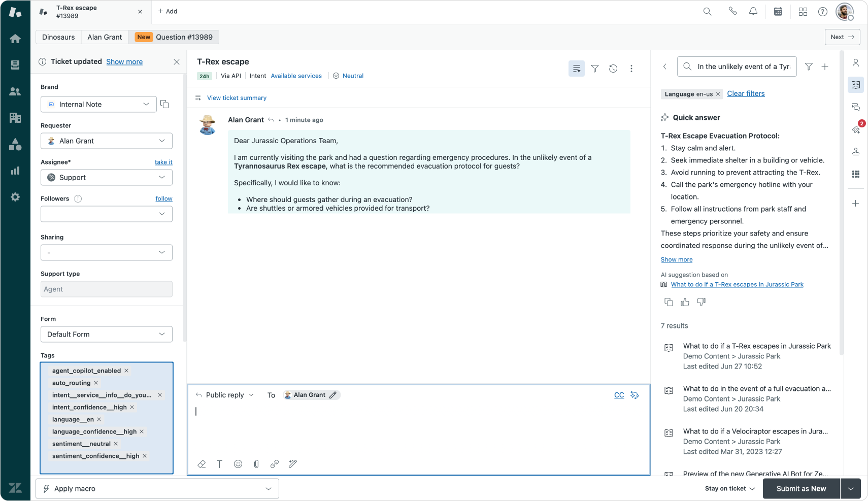The height and width of the screenshot is (501, 868).
Task: Open the Stay on ticket dropdown
Action: pyautogui.click(x=730, y=489)
